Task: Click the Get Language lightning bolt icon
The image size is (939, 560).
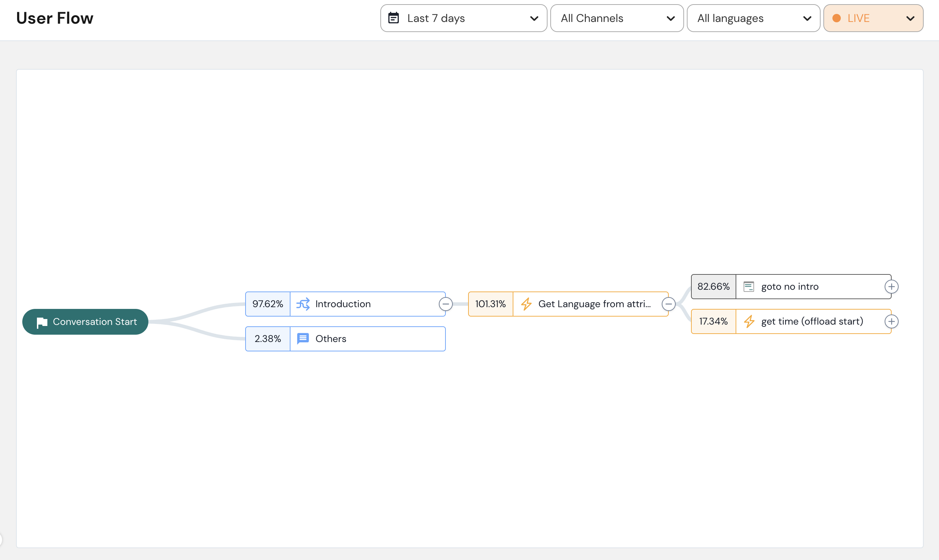Action: point(526,304)
